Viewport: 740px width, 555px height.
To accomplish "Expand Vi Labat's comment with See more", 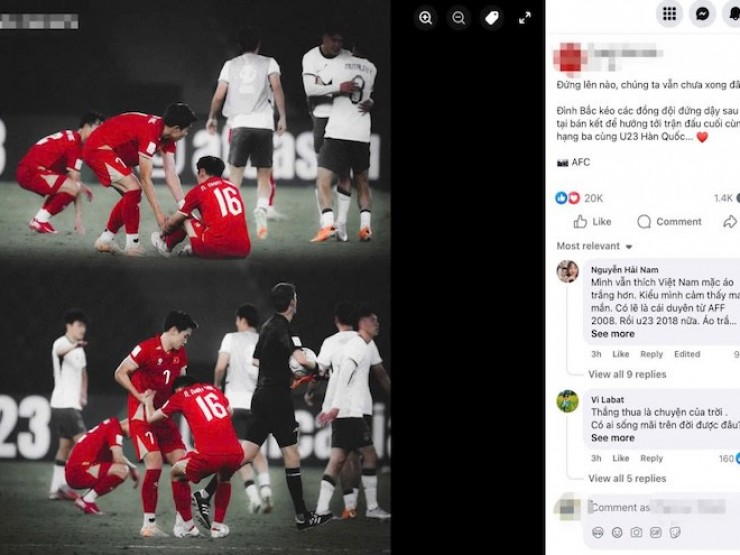I will [x=613, y=438].
